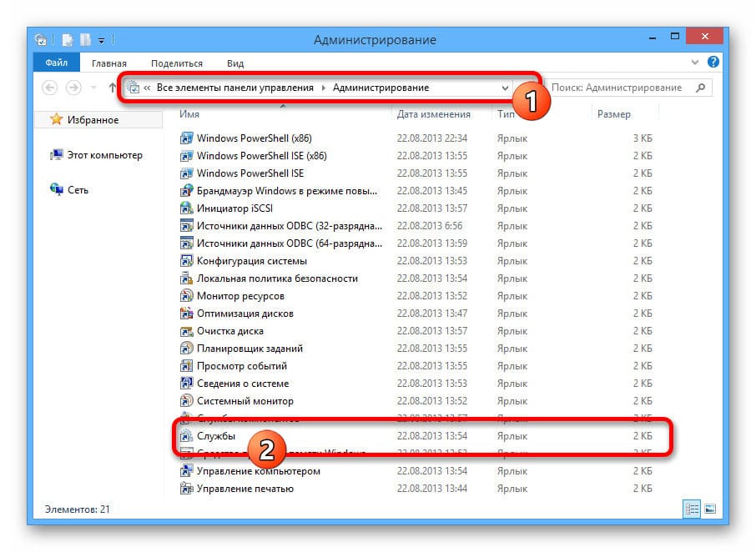756x552 pixels.
Task: Click the date 22.08.2013 6:56
Action: coord(430,226)
